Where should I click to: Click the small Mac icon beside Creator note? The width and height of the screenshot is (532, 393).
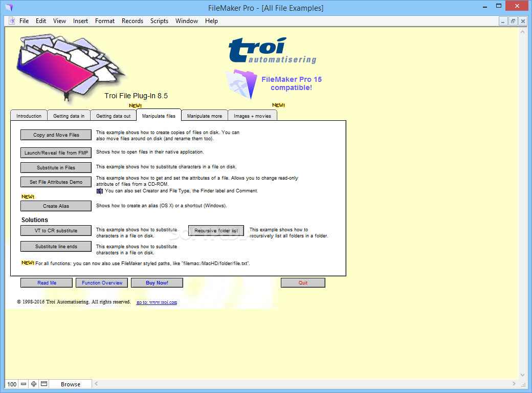pos(99,191)
